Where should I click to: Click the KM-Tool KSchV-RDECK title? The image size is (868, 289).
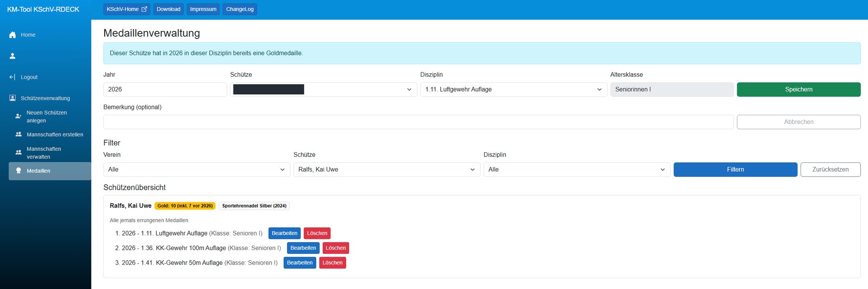click(x=43, y=9)
